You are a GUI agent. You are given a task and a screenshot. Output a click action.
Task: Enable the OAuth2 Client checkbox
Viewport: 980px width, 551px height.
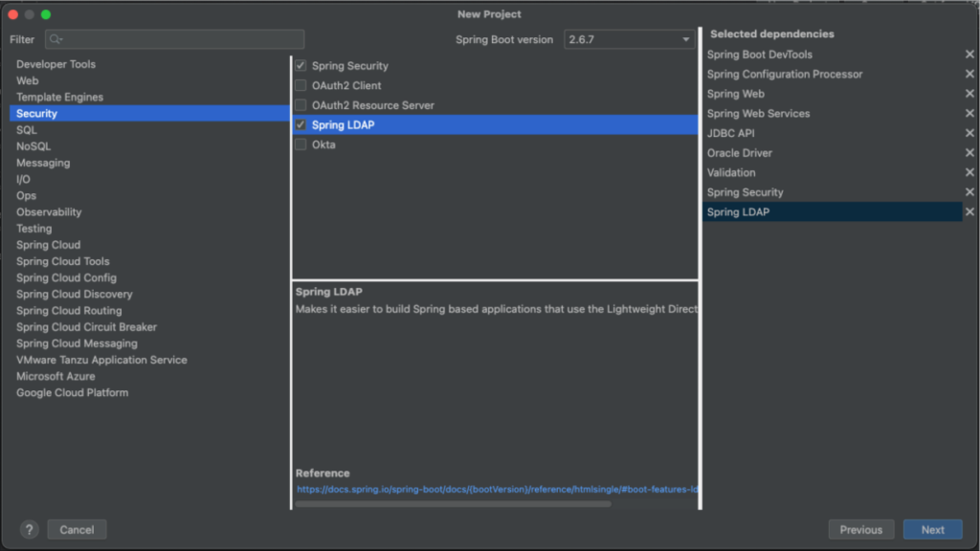pos(301,85)
